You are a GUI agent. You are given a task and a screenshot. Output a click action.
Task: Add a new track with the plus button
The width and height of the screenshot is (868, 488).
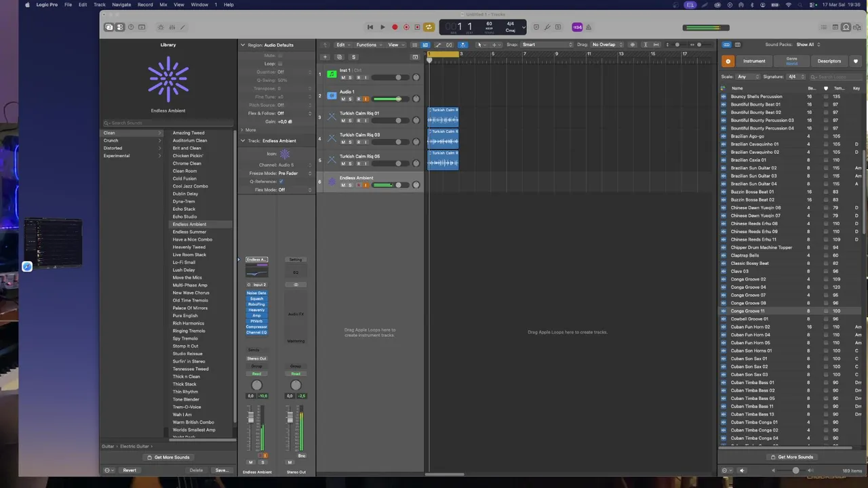tap(325, 57)
